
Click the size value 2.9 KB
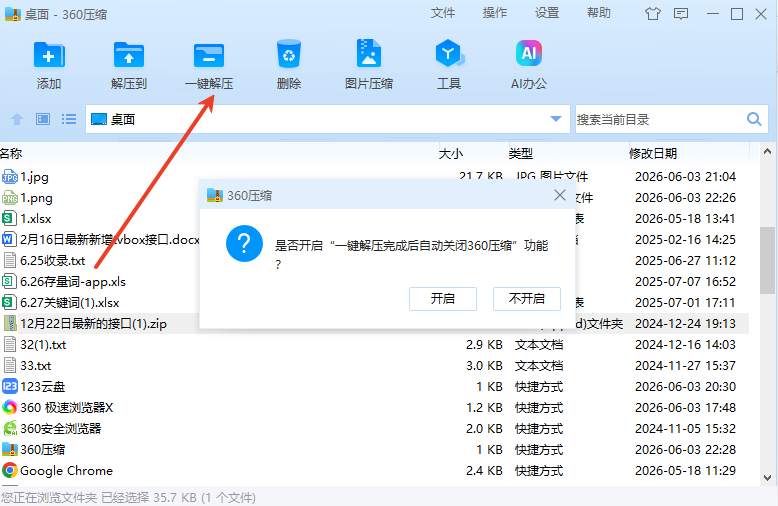[x=484, y=345]
